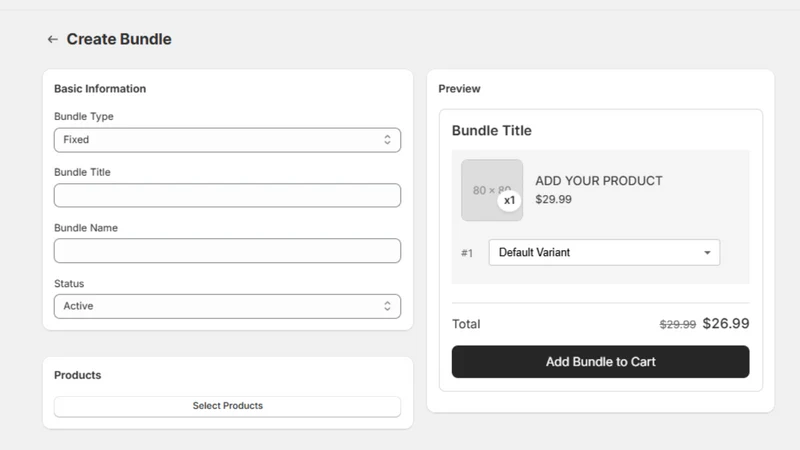Open the Bundle Type dropdown showing Fixed

pos(227,140)
